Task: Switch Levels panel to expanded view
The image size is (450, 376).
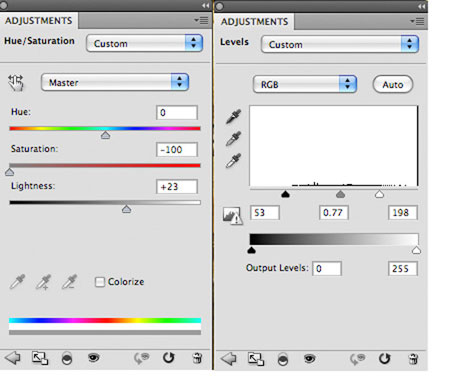Action: click(x=256, y=359)
